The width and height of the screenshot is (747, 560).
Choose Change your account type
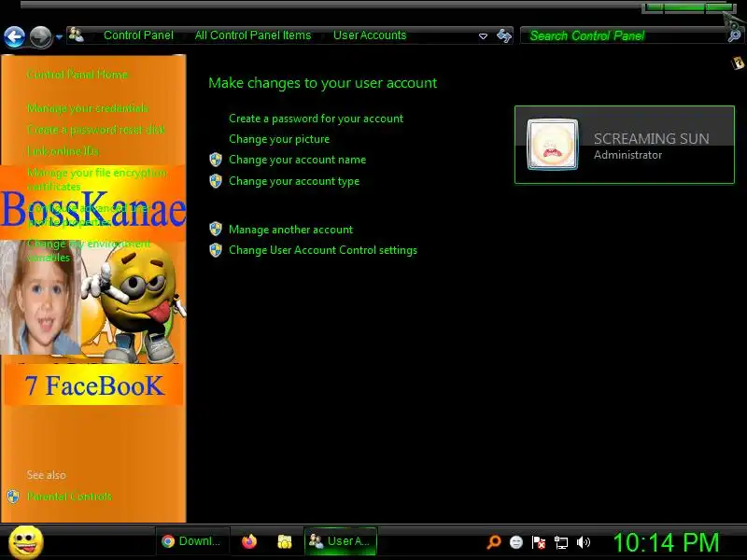(x=294, y=181)
